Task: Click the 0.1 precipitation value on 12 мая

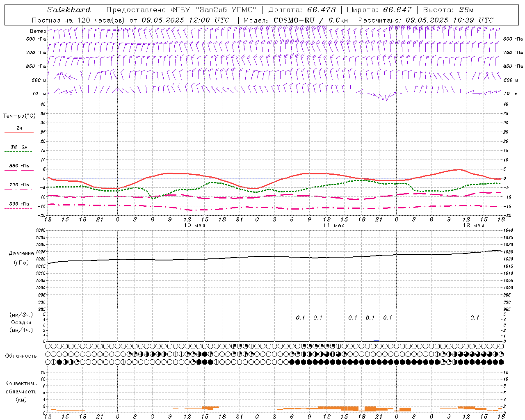Action: point(475,318)
